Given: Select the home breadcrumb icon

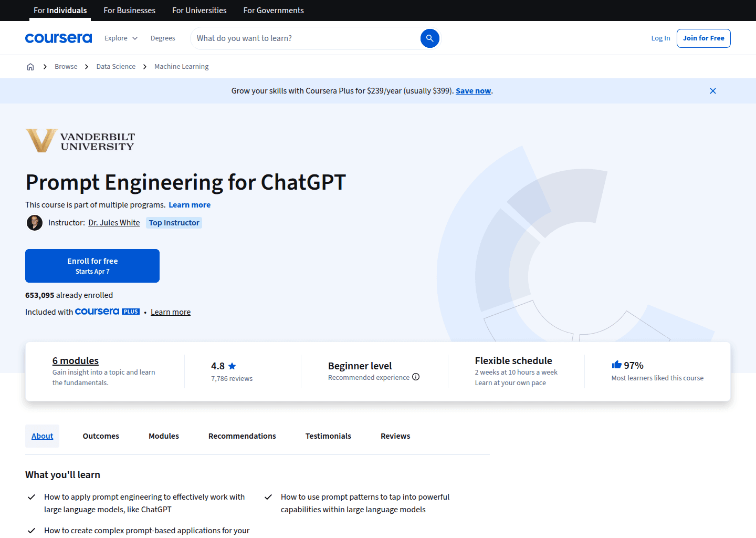Looking at the screenshot, I should coord(30,66).
